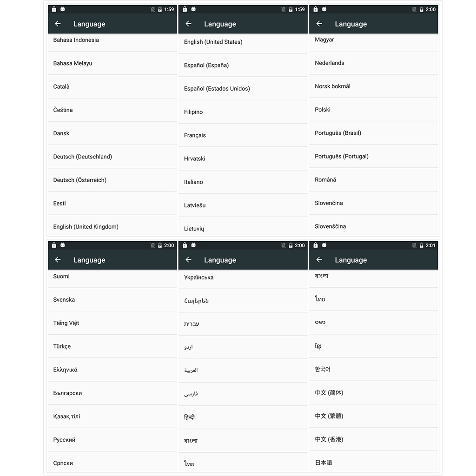Select Русский language
The height and width of the screenshot is (476, 476).
pyautogui.click(x=112, y=440)
